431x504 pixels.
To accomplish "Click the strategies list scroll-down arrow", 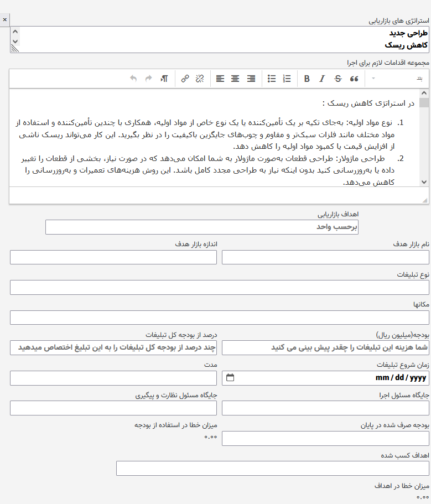I will click(15, 41).
